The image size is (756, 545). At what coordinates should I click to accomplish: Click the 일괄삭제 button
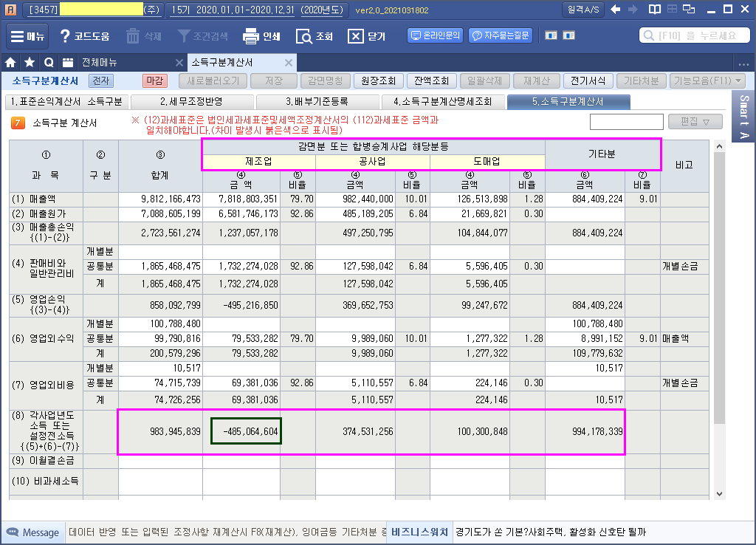(x=484, y=80)
